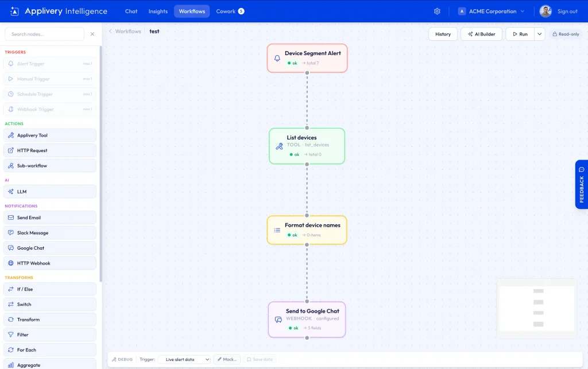
Task: Click the sidebar vertical scrollbar
Action: pyautogui.click(x=100, y=164)
